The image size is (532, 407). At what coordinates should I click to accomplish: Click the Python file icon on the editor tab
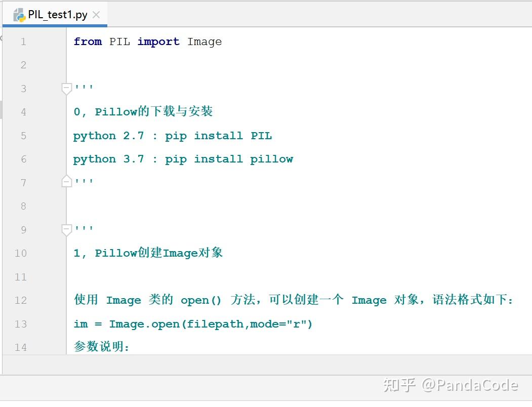(19, 14)
